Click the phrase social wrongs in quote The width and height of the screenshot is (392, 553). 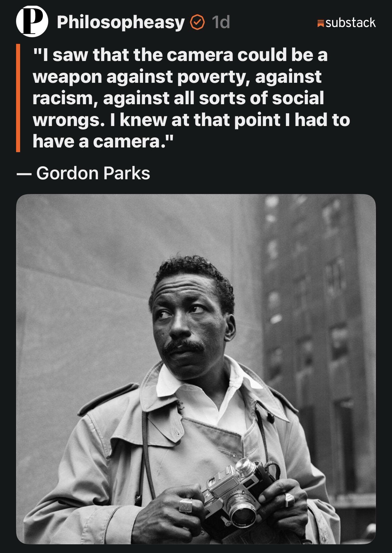click(178, 109)
